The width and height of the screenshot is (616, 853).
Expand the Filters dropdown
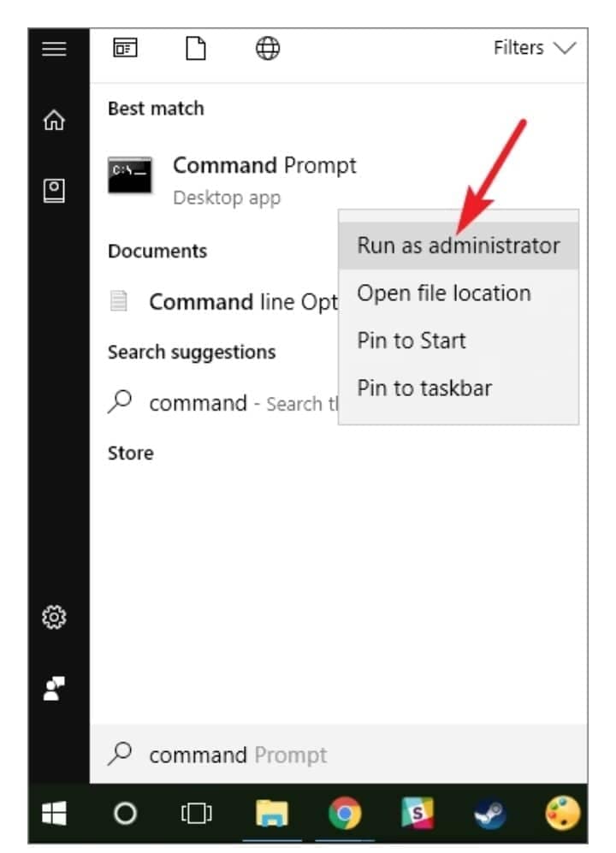pyautogui.click(x=534, y=49)
